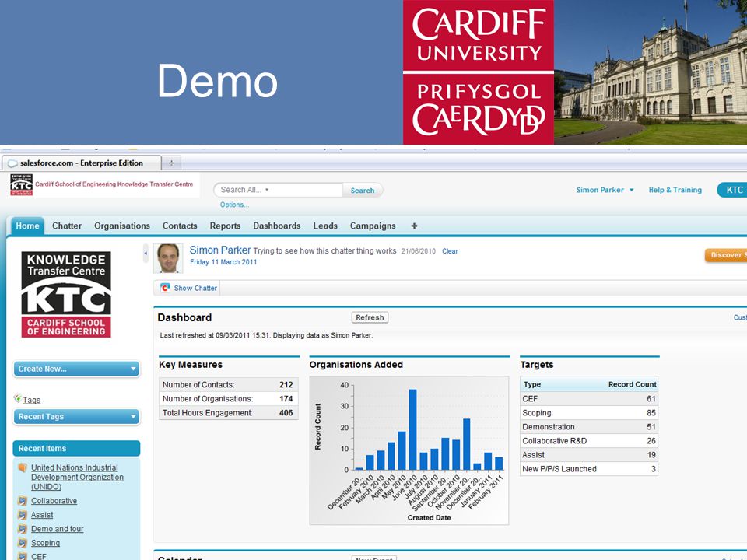
Task: Click Show Chatter link
Action: point(195,288)
